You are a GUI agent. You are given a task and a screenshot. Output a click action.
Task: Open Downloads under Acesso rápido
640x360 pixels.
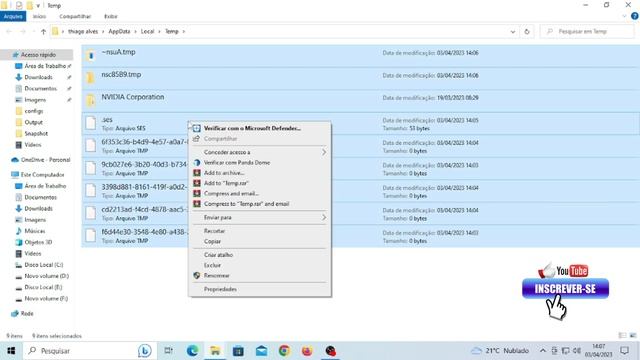coord(38,77)
